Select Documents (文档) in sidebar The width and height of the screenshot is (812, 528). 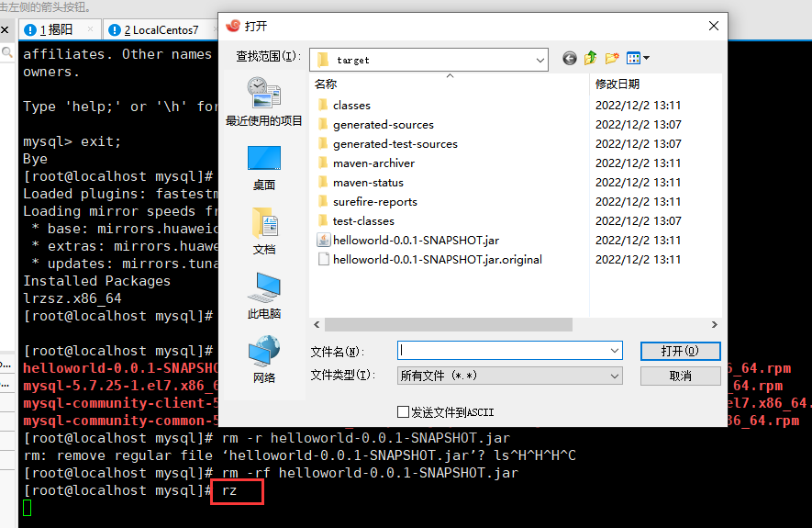pyautogui.click(x=263, y=231)
